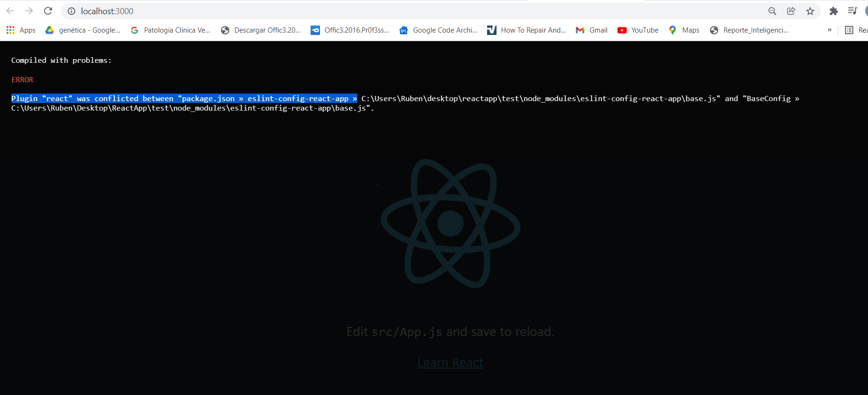Image resolution: width=868 pixels, height=395 pixels.
Task: Open the Maps bookmark
Action: click(684, 30)
